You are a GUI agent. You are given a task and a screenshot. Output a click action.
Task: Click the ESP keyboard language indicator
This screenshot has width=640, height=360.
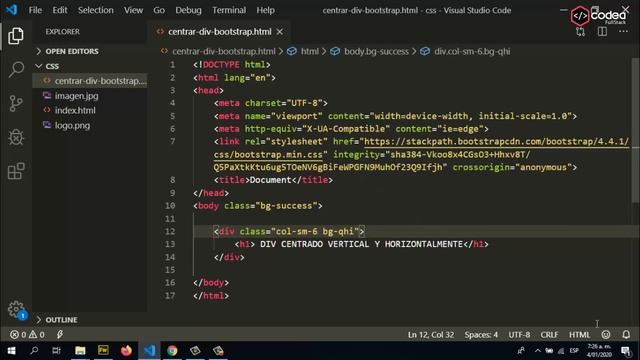pos(574,351)
